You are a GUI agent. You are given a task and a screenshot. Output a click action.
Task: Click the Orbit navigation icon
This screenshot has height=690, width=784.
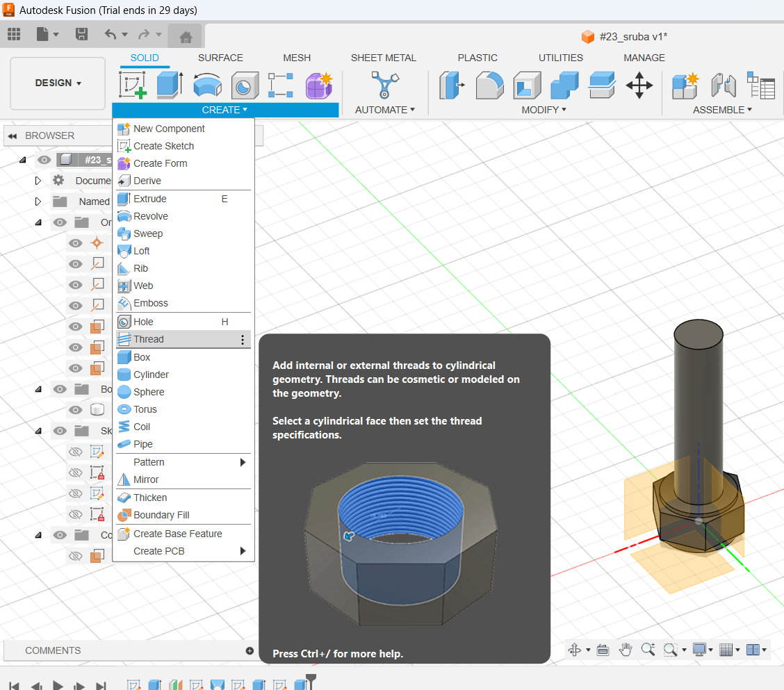coord(575,650)
